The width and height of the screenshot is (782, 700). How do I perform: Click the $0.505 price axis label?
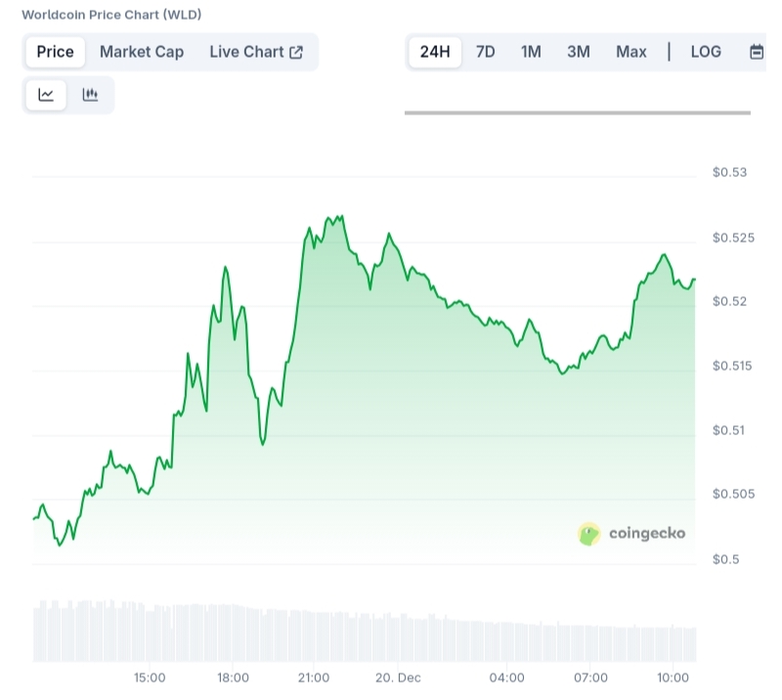tap(733, 494)
